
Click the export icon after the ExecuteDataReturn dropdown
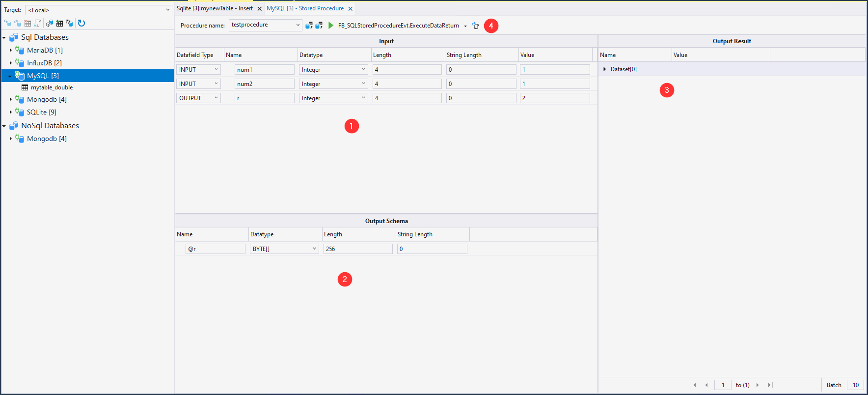[475, 26]
